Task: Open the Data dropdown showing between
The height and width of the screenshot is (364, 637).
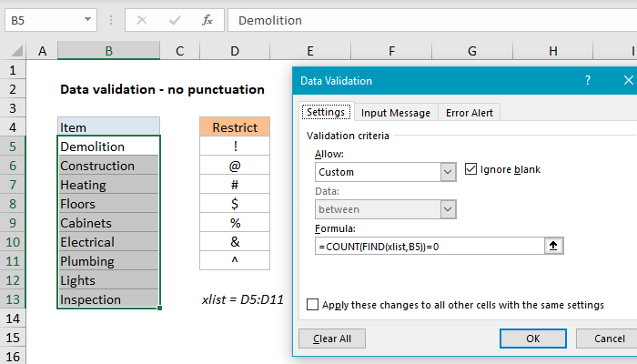Action: (447, 209)
